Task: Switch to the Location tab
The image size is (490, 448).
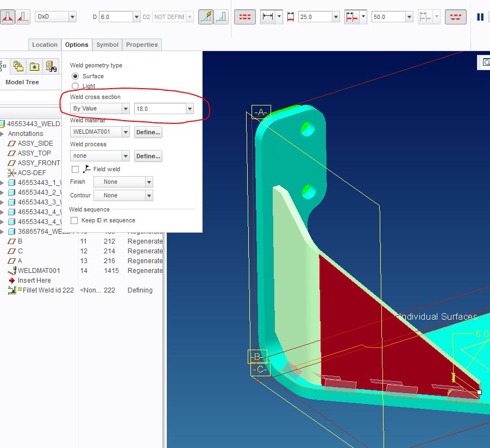Action: (45, 45)
